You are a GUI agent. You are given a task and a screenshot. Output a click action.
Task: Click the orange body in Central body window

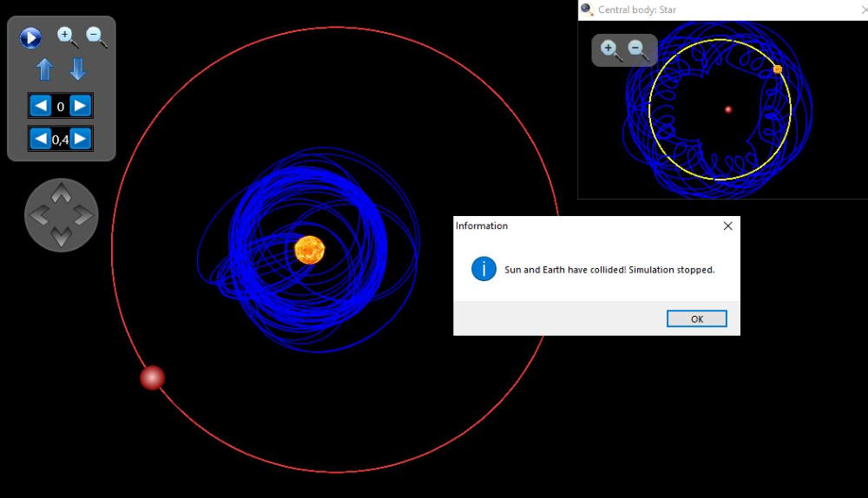point(777,69)
